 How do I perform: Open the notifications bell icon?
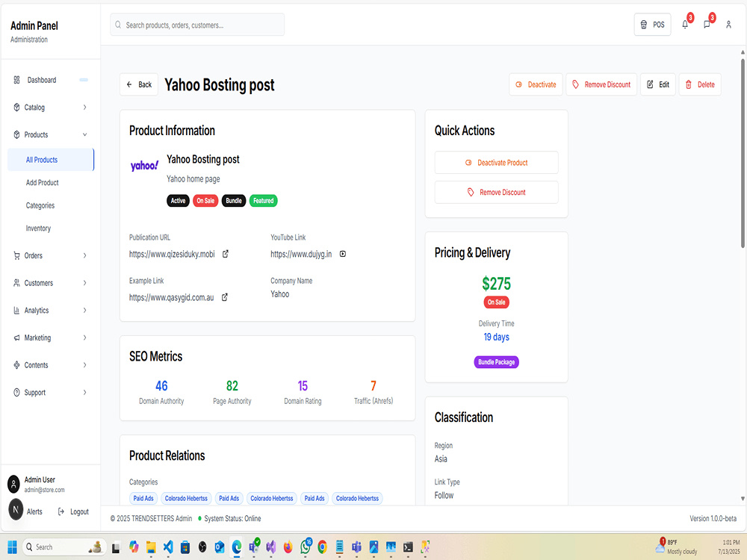(x=684, y=25)
